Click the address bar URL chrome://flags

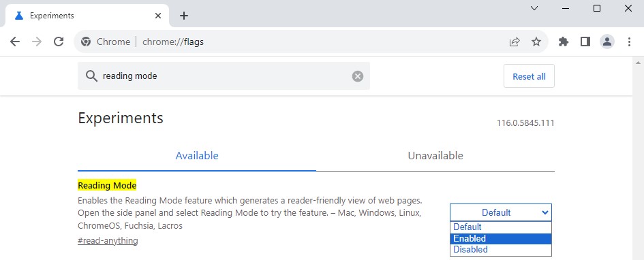(x=173, y=42)
